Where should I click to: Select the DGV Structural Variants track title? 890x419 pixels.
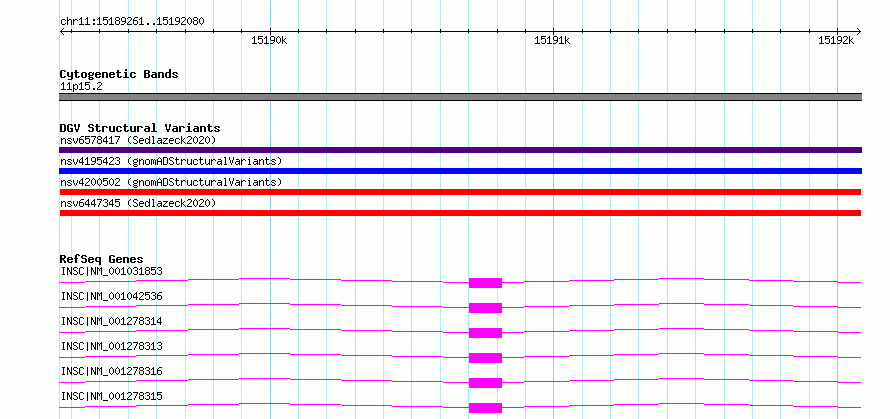pyautogui.click(x=140, y=128)
